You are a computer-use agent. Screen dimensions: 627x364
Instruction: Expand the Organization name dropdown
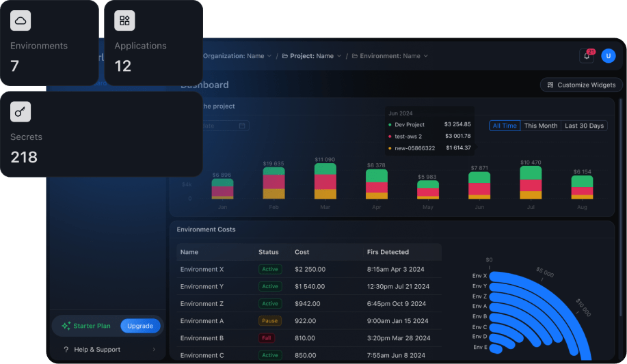coord(237,56)
